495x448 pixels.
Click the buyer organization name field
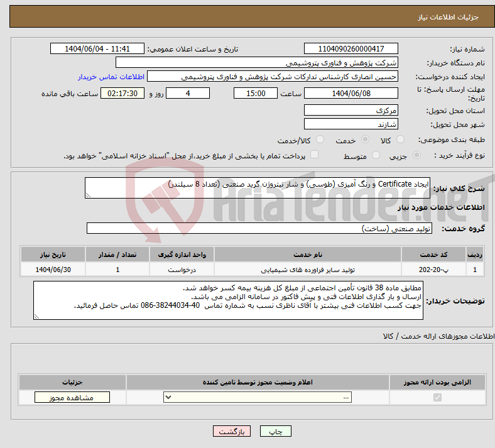tap(257, 62)
